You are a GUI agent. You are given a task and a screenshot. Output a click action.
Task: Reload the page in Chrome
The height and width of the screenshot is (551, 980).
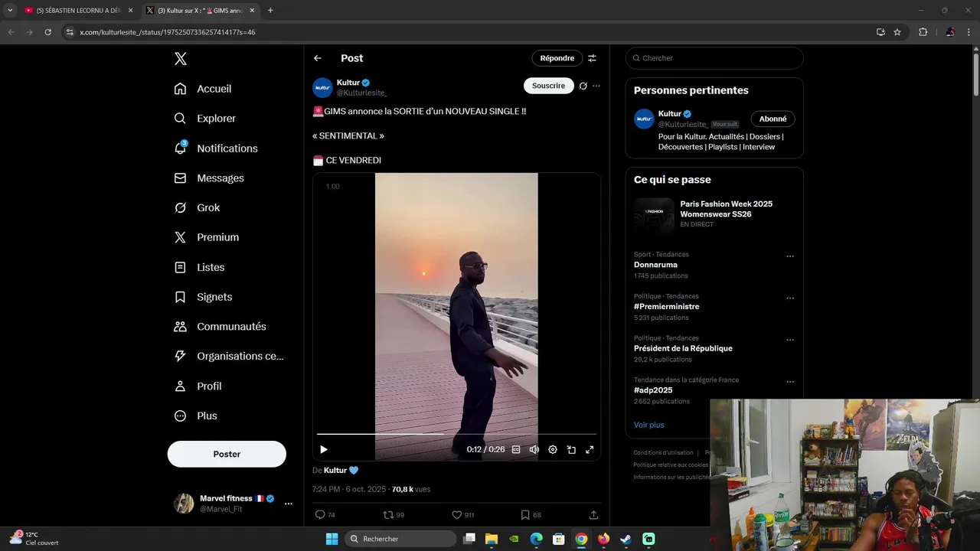[47, 32]
